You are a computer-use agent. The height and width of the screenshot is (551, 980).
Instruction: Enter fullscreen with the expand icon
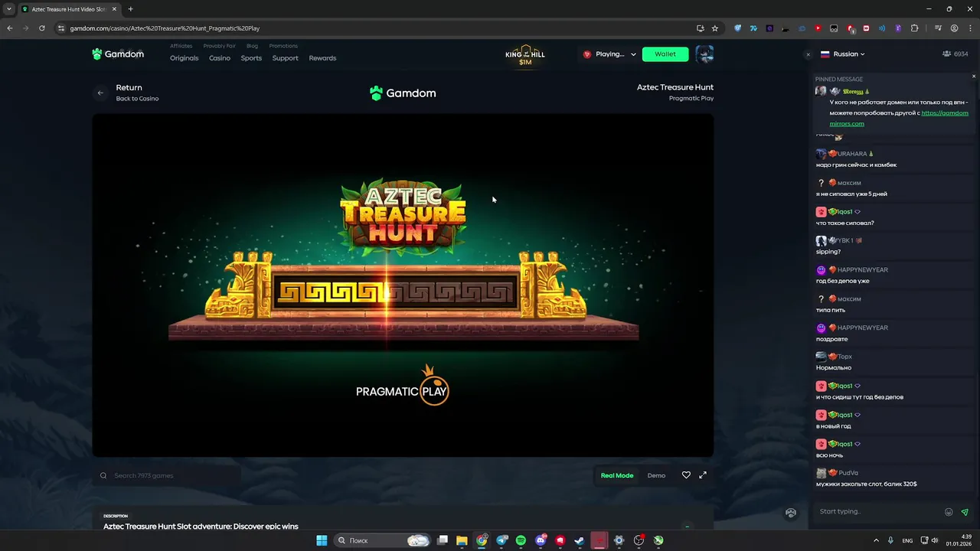coord(703,475)
